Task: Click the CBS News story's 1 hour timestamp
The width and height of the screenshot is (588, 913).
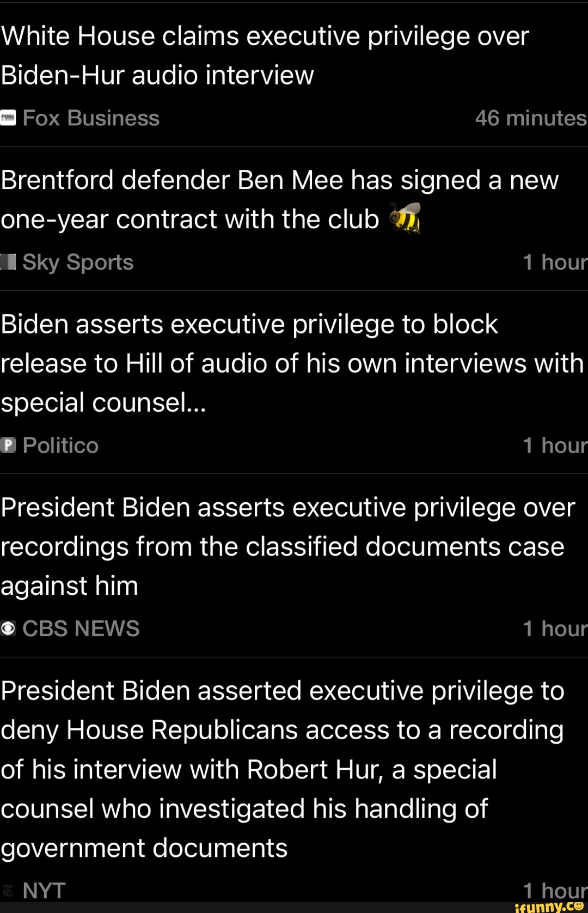Action: tap(555, 629)
